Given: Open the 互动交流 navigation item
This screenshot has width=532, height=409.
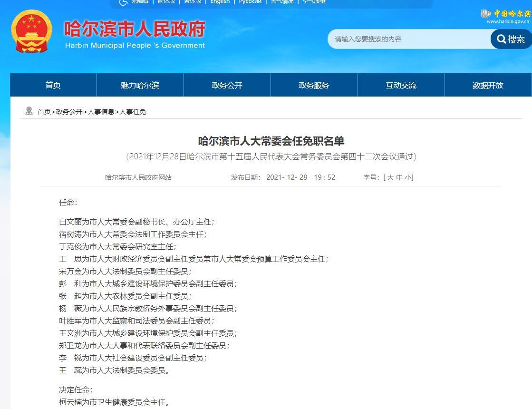Looking at the screenshot, I should [x=401, y=85].
